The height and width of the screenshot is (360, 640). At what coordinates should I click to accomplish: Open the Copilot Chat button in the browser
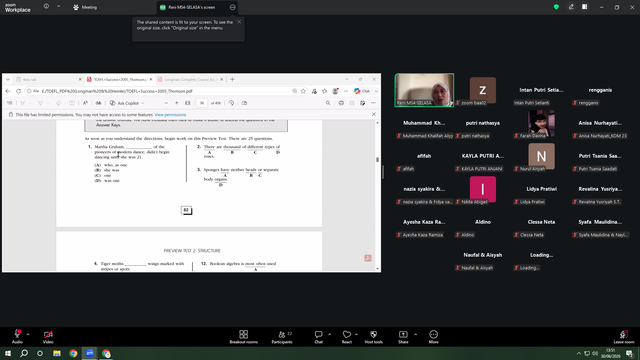pyautogui.click(x=362, y=91)
